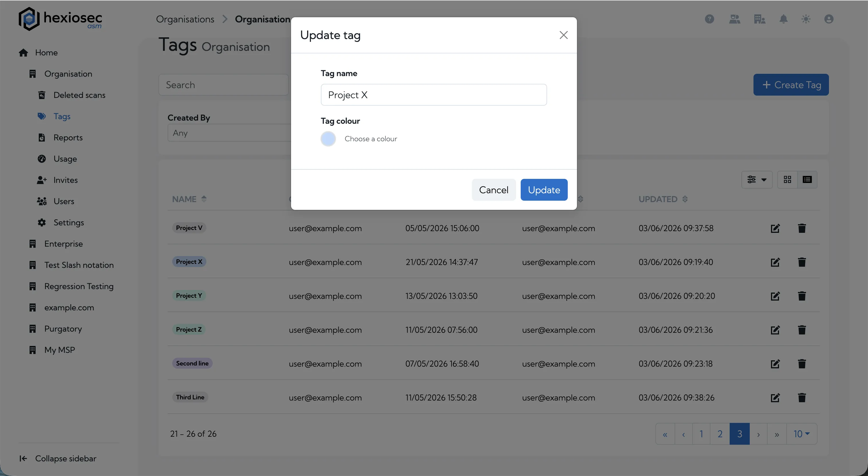Sort by the NAME column
This screenshot has height=476, width=868.
[189, 199]
